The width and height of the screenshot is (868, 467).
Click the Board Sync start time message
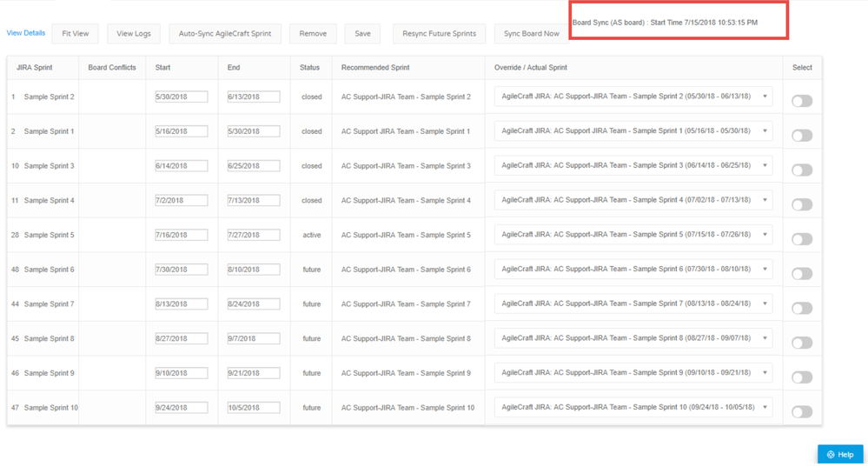(x=665, y=23)
